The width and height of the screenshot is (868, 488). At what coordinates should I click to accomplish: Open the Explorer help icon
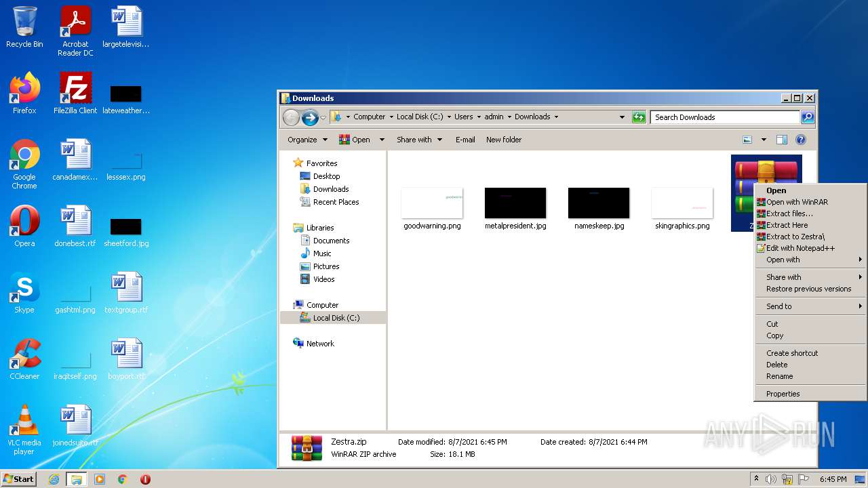point(800,140)
